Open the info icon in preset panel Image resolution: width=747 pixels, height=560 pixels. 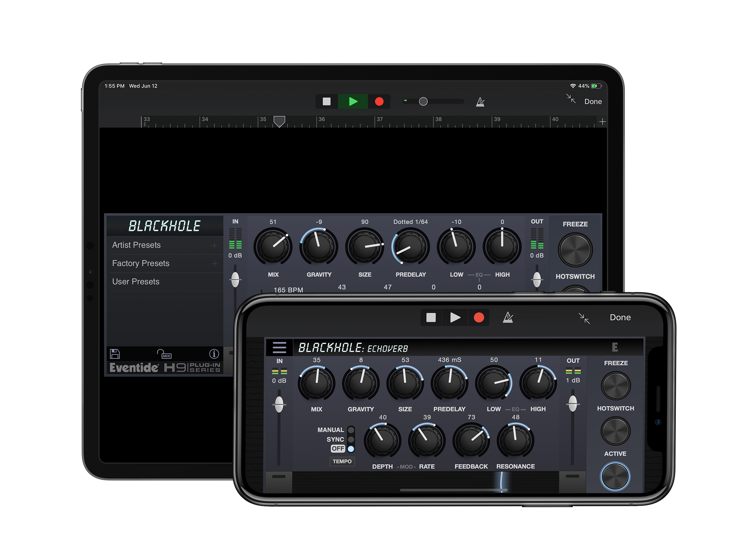click(214, 354)
